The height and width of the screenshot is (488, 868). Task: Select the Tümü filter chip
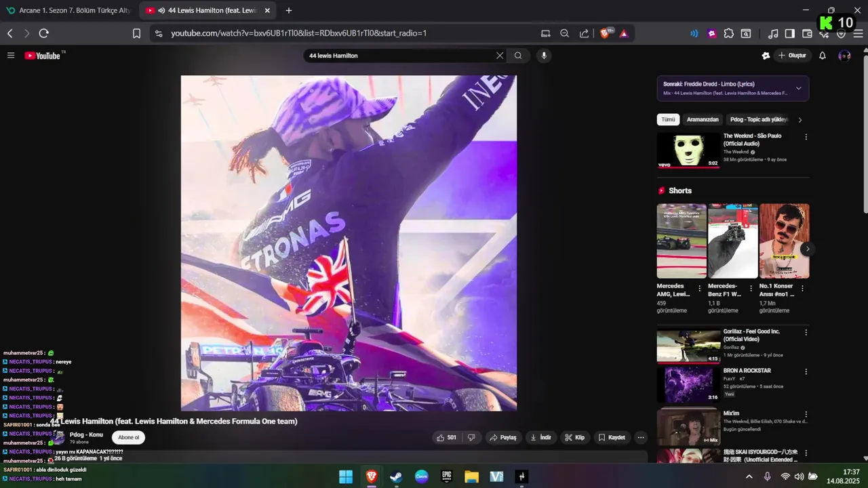(x=668, y=120)
